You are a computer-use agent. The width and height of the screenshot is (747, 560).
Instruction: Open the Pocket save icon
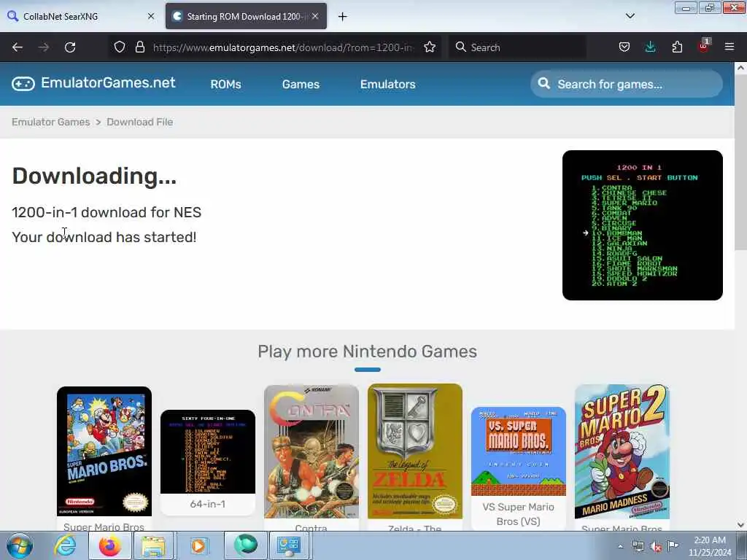624,47
